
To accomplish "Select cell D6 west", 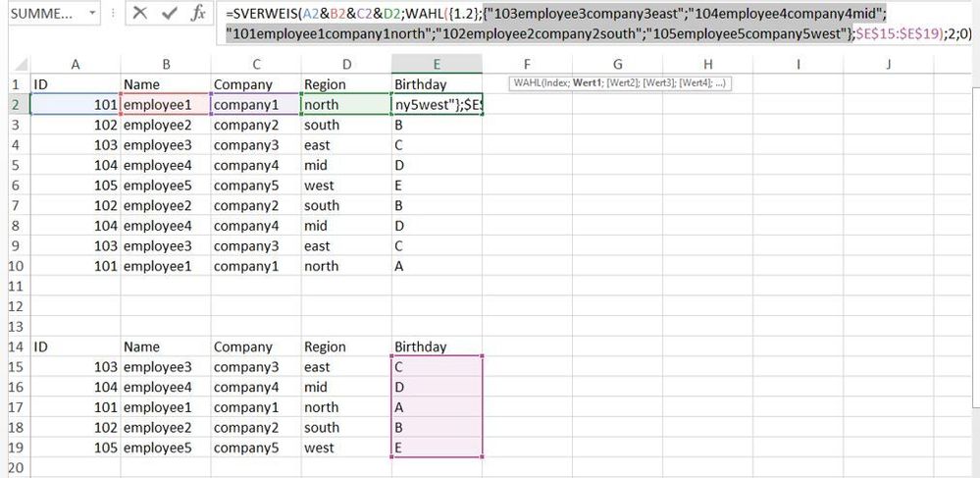I will [347, 186].
